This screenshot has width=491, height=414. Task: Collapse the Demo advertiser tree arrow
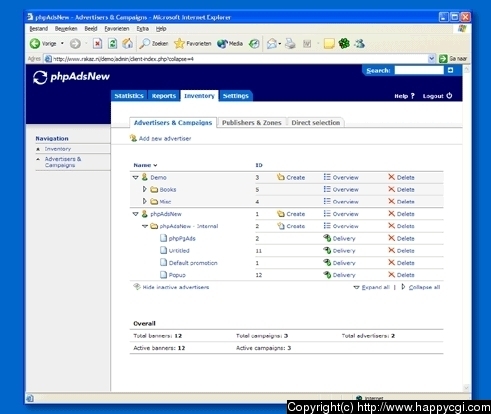pos(135,177)
